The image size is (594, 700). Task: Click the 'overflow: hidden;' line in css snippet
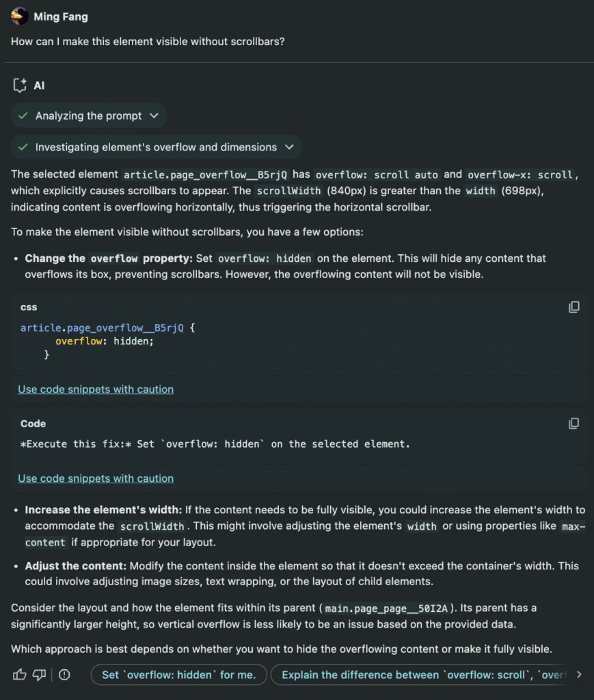105,341
